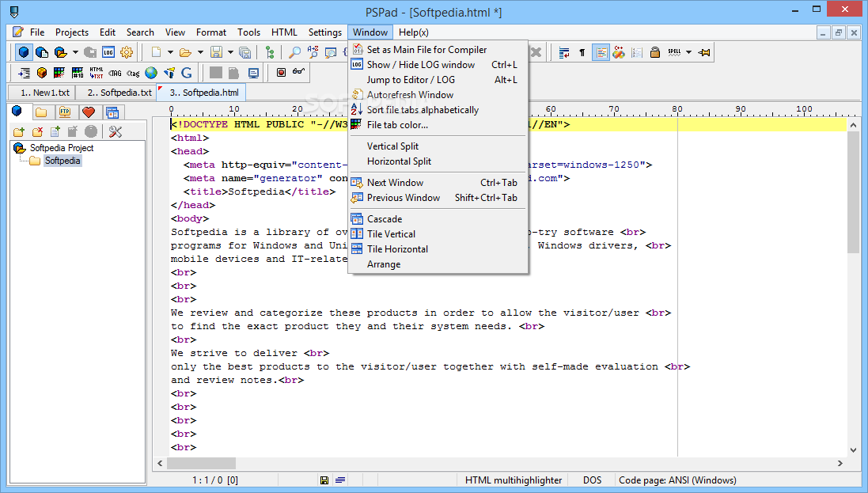Toggle special characters paragraph mark icon
The image size is (868, 493).
[582, 52]
